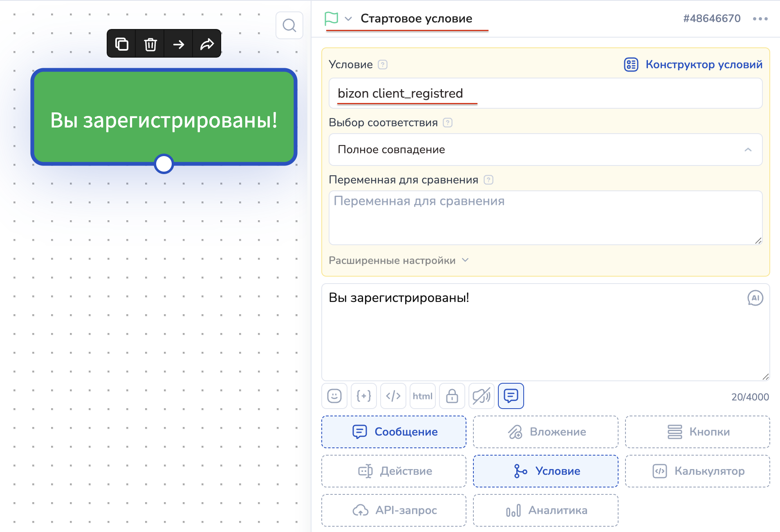Click the right arrow toolbar icon

[x=179, y=44]
